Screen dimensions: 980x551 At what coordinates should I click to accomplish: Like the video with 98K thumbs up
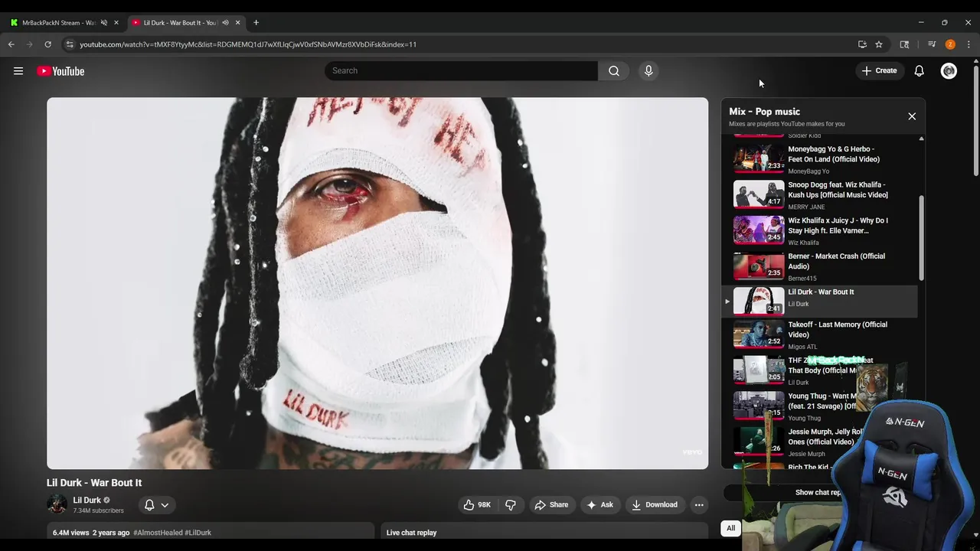[476, 505]
